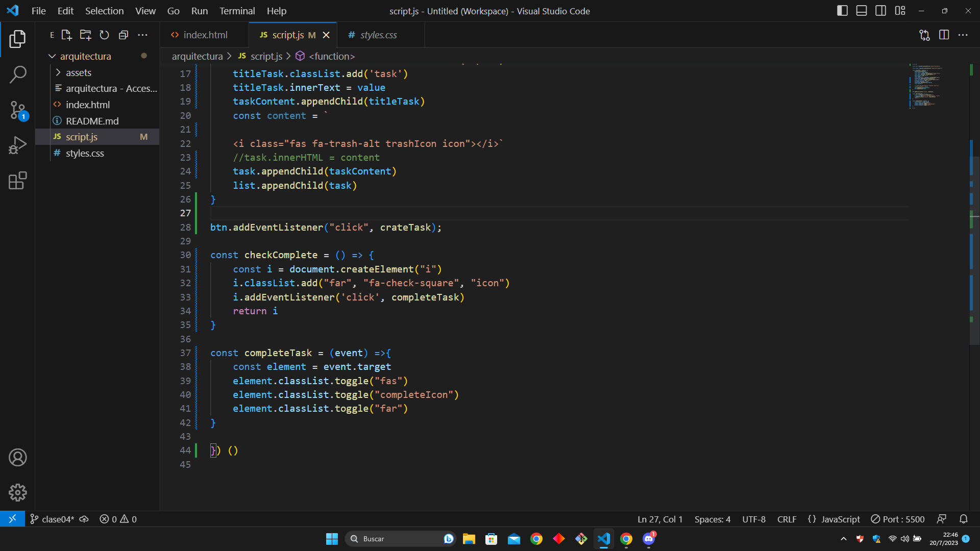Open notifications bell in status bar

[963, 519]
